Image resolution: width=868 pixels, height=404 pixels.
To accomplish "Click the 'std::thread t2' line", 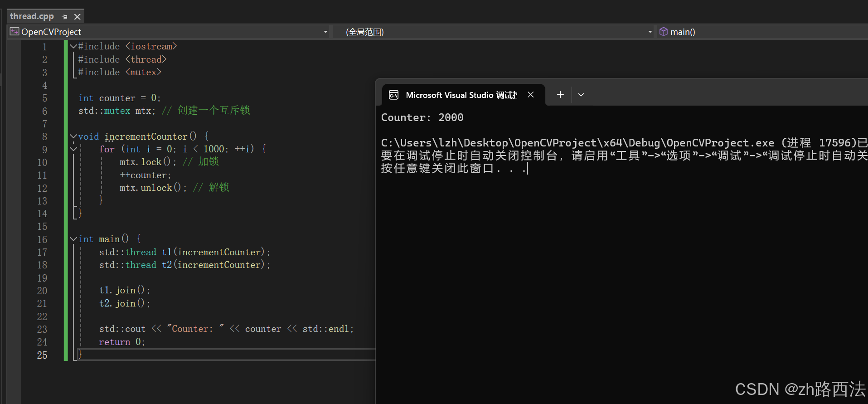I will 184,265.
